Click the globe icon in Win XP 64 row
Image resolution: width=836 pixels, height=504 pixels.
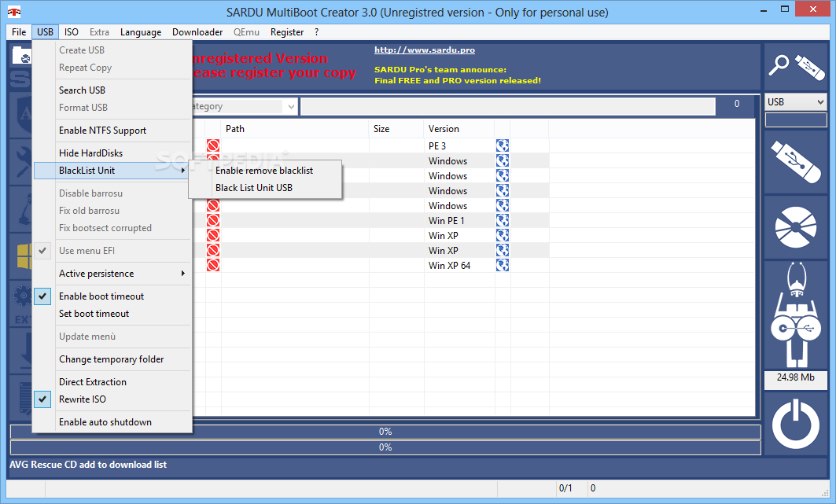pos(503,265)
